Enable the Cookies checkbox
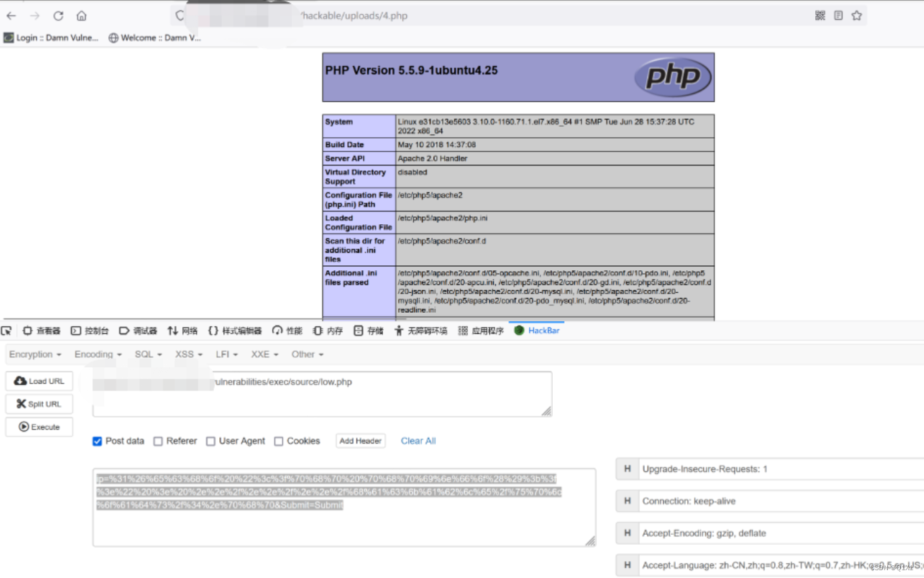Image resolution: width=924 pixels, height=578 pixels. tap(279, 441)
